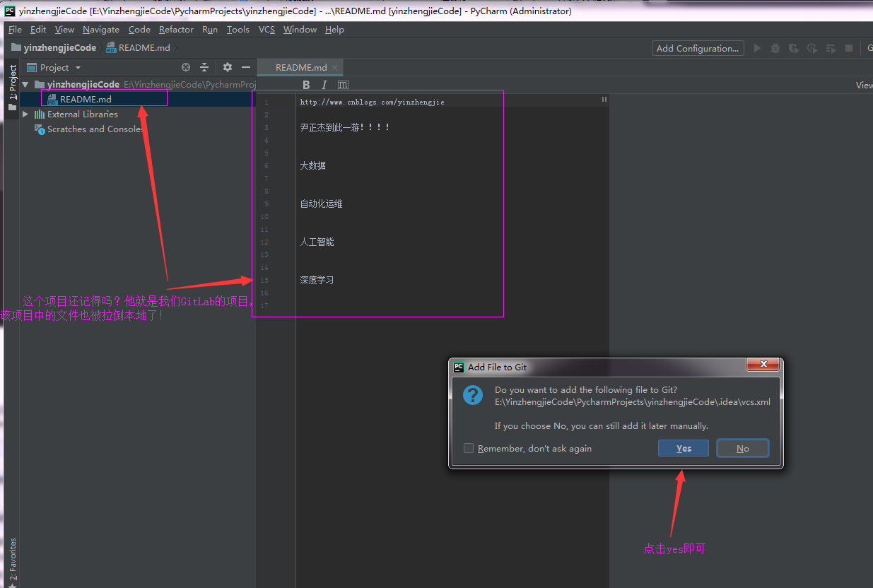Screen dimensions: 873x588
Task: Click the Stop square icon
Action: point(849,48)
